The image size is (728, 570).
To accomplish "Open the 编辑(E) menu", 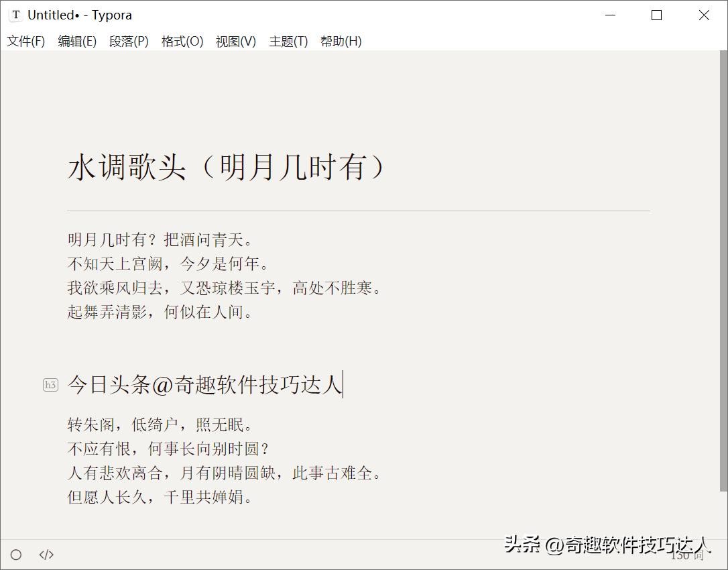I will pos(77,42).
